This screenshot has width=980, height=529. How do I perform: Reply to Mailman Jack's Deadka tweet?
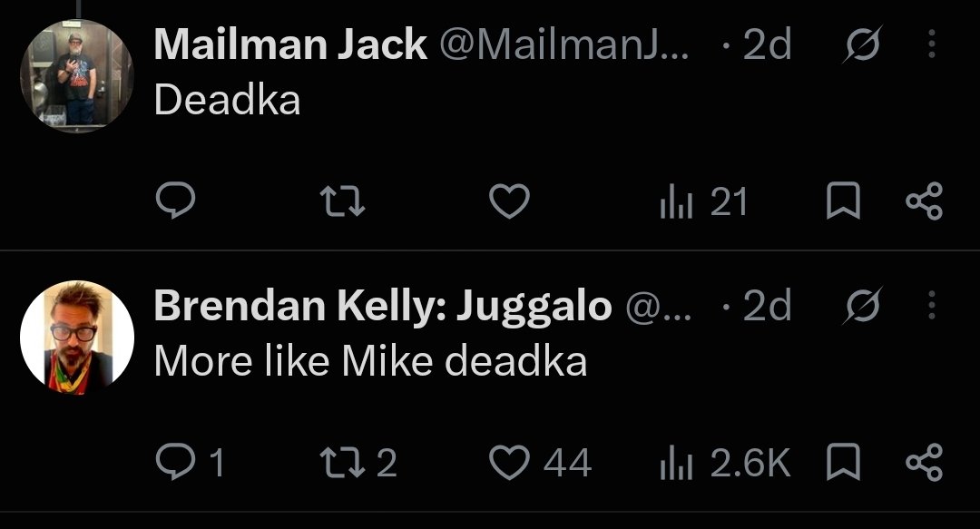[176, 201]
